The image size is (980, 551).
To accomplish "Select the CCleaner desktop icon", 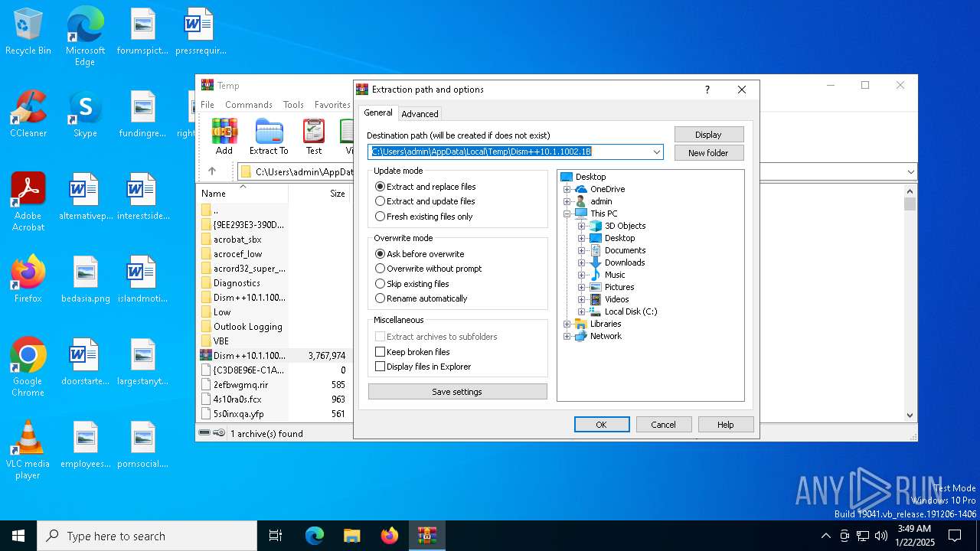I will 28,114.
